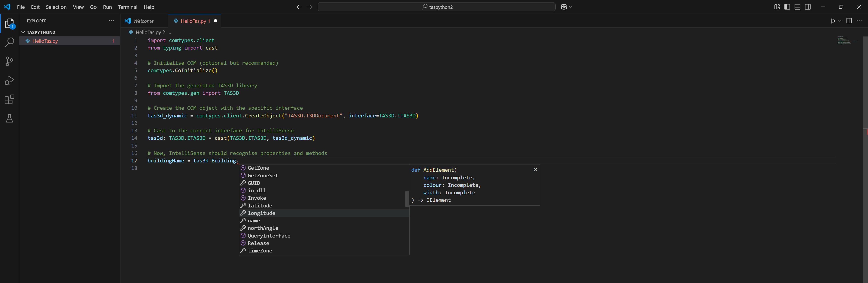Select GUID property suggestion
Screen dimensions: 868x283
(x=324, y=183)
